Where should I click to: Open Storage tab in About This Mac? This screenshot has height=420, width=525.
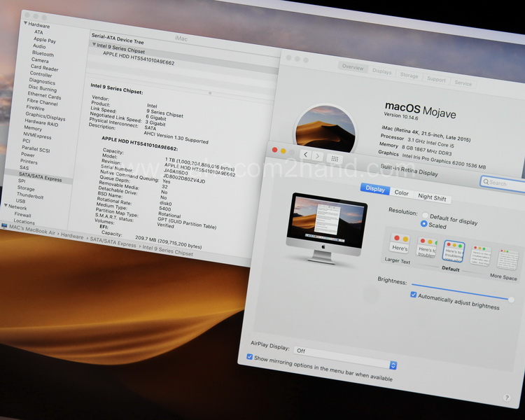click(409, 75)
